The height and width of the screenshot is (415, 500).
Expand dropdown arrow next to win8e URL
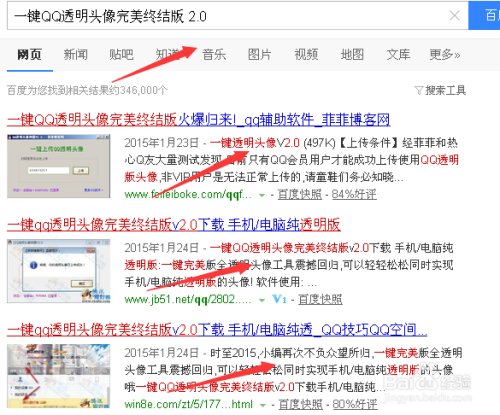[x=263, y=405]
